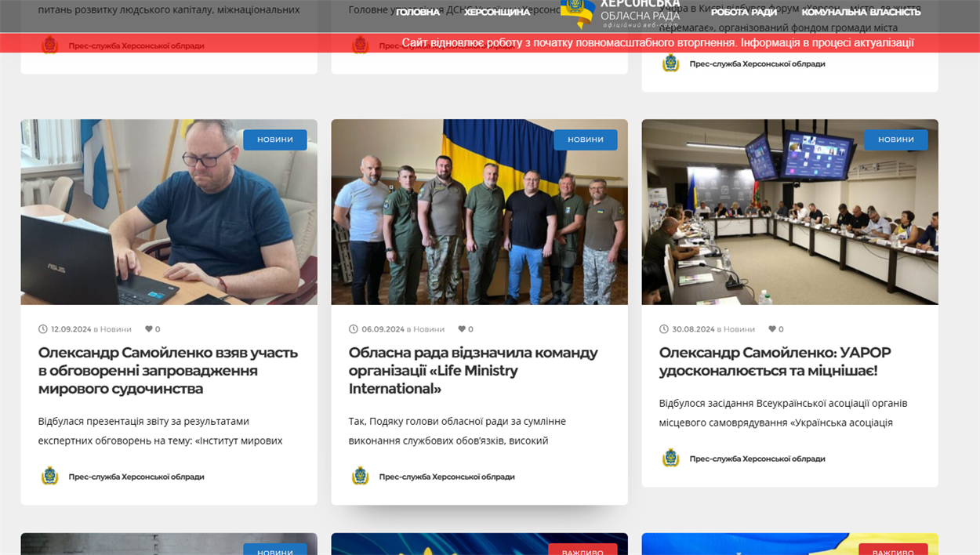Image resolution: width=980 pixels, height=555 pixels.
Task: Click НОВИНИ badge on Самойленко laptop card
Action: pyautogui.click(x=275, y=140)
